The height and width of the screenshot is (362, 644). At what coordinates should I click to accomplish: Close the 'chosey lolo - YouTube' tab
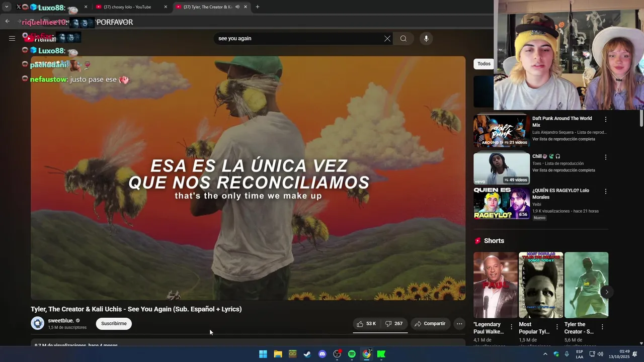pyautogui.click(x=166, y=7)
